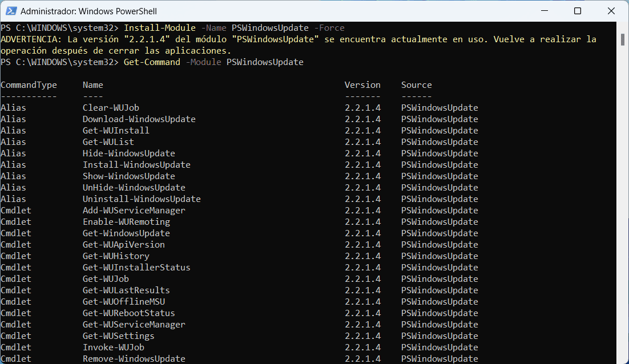Maximize the PowerShell window
Viewport: 629px width, 364px height.
click(x=578, y=11)
